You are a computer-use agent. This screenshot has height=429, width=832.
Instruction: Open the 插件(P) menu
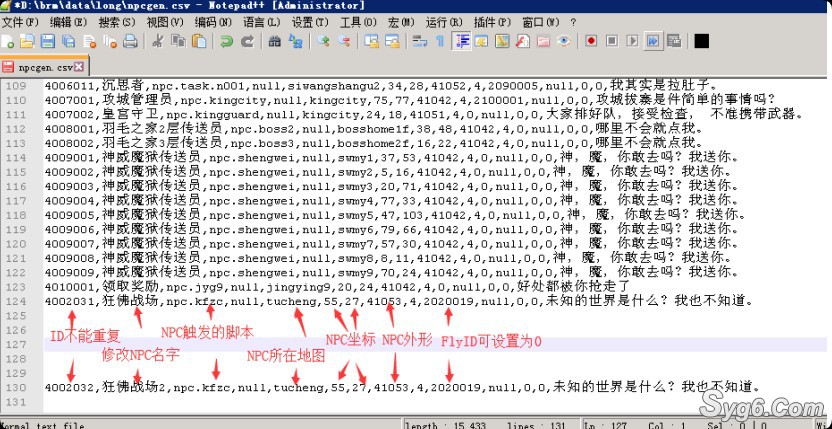pyautogui.click(x=492, y=22)
